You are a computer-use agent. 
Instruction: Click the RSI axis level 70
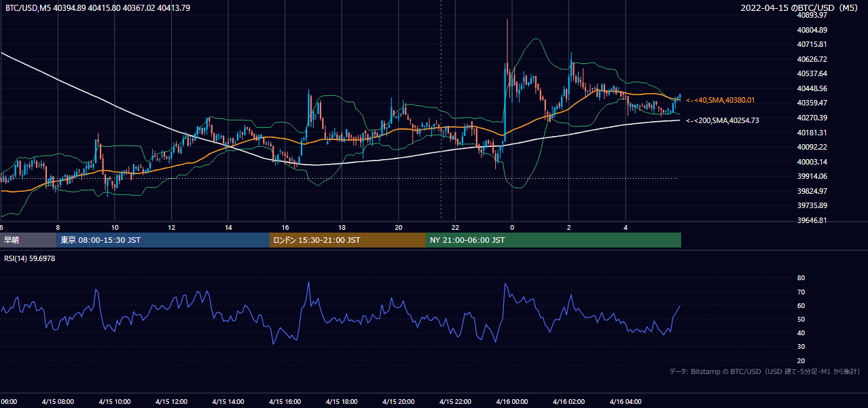(801, 292)
